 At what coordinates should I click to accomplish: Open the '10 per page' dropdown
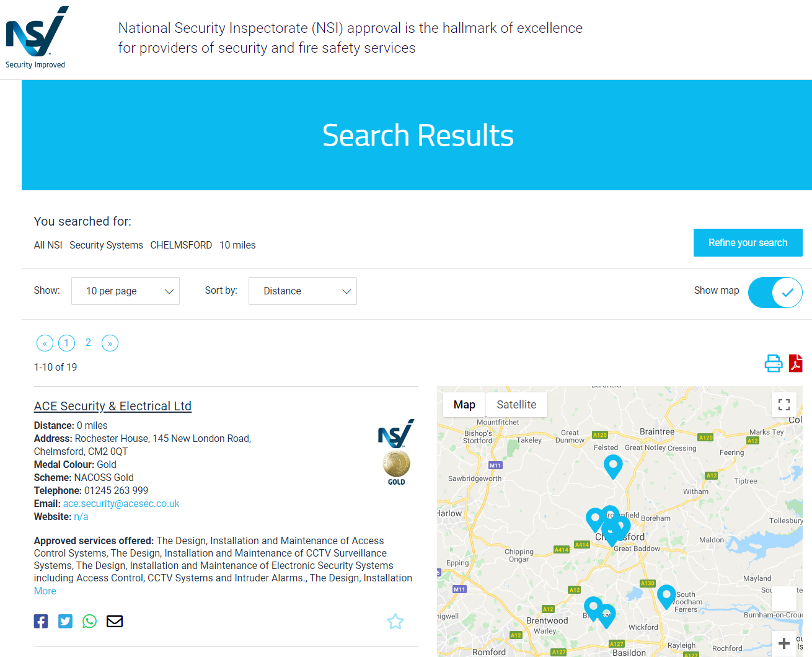point(125,291)
